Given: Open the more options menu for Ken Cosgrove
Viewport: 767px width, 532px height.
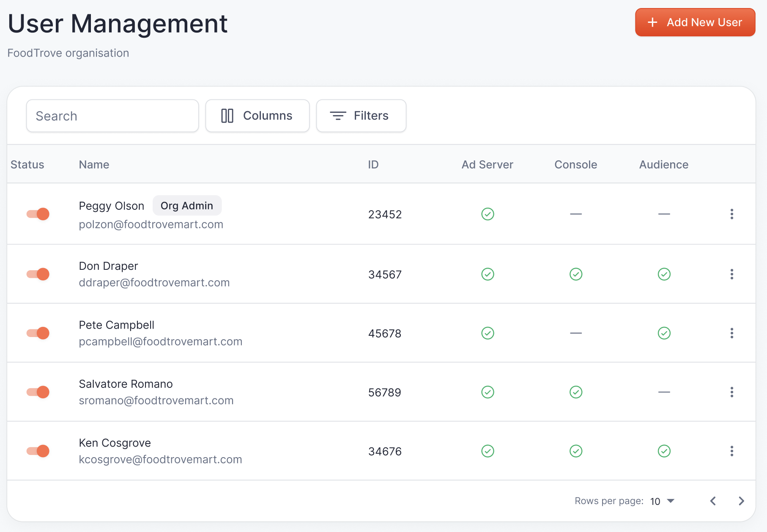Looking at the screenshot, I should tap(731, 451).
